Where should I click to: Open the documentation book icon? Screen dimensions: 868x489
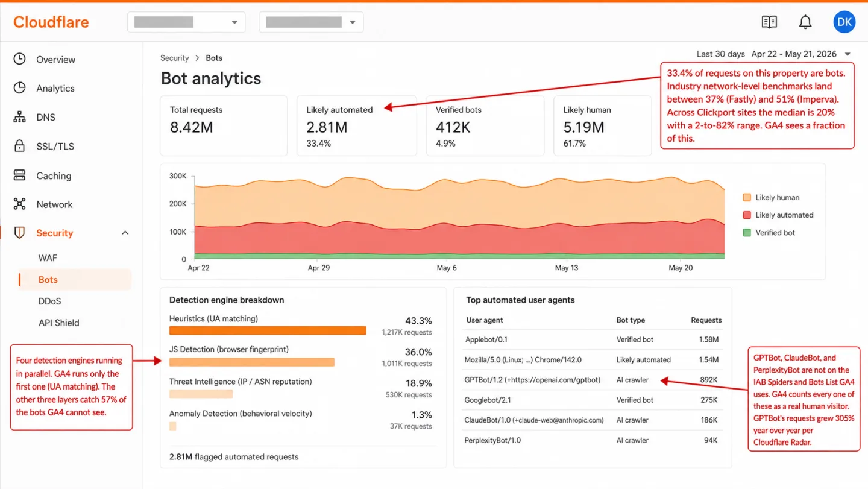coord(769,22)
